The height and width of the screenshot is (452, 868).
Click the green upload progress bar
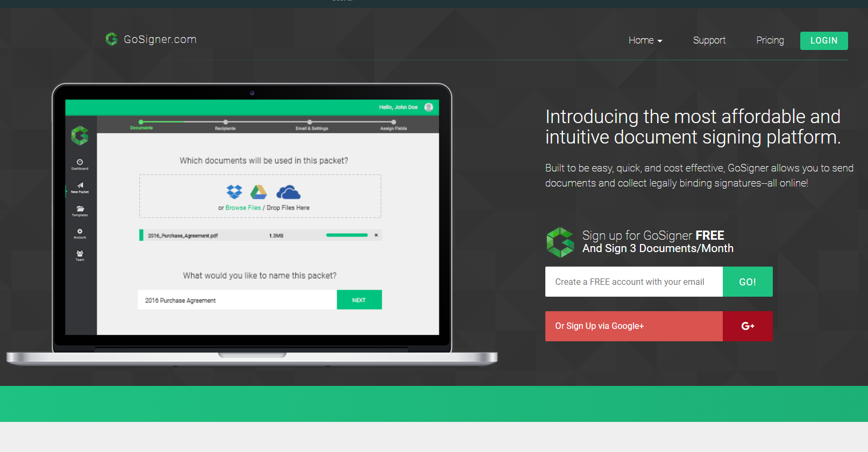tap(347, 235)
